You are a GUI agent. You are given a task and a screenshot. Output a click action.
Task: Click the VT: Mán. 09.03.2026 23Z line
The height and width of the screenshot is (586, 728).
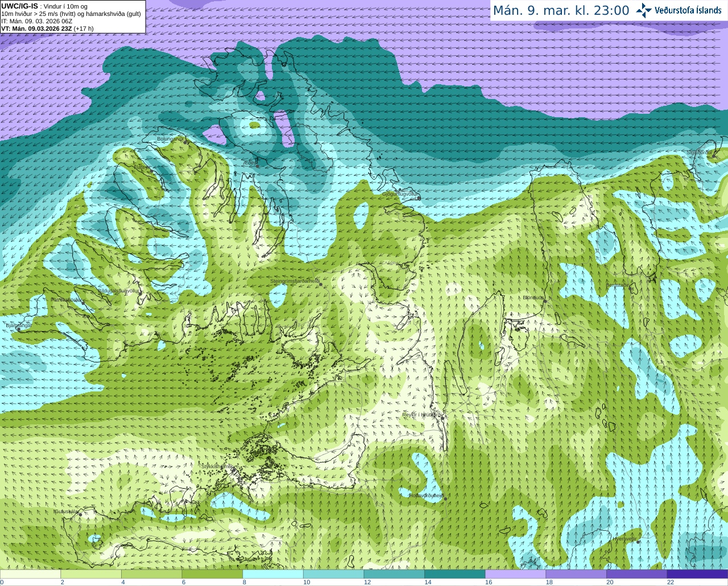47,28
